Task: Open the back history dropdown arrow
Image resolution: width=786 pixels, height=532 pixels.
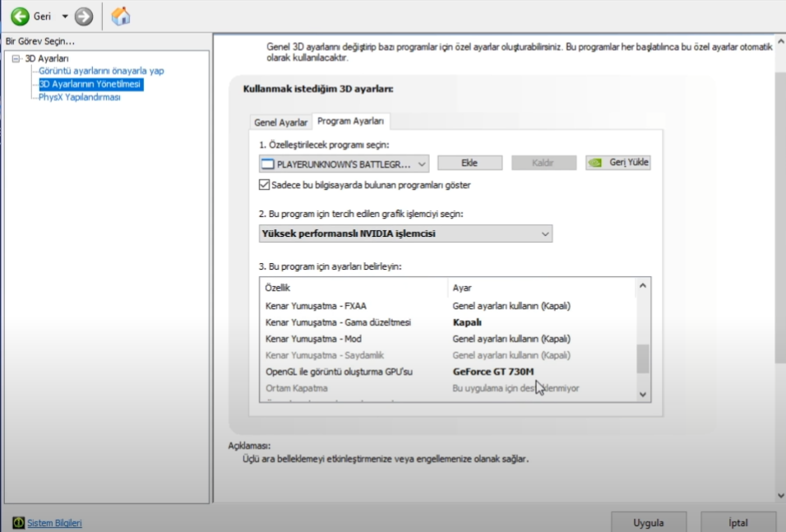Action: click(65, 16)
